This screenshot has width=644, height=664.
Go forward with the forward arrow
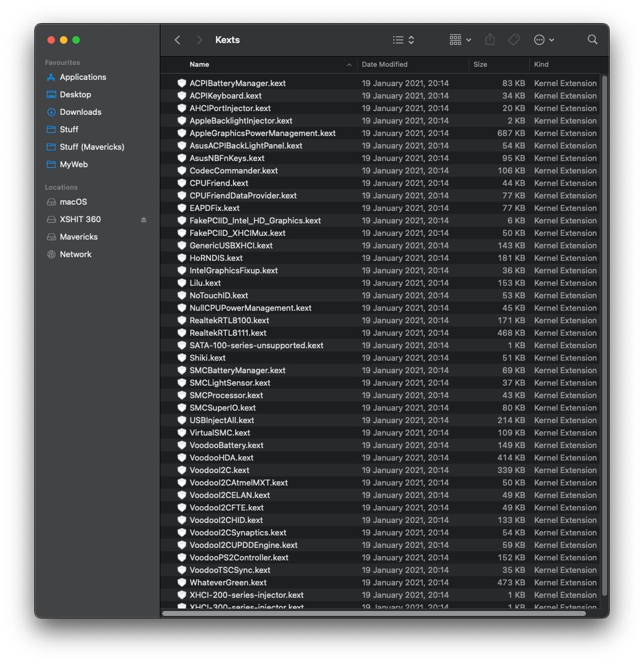tap(199, 40)
